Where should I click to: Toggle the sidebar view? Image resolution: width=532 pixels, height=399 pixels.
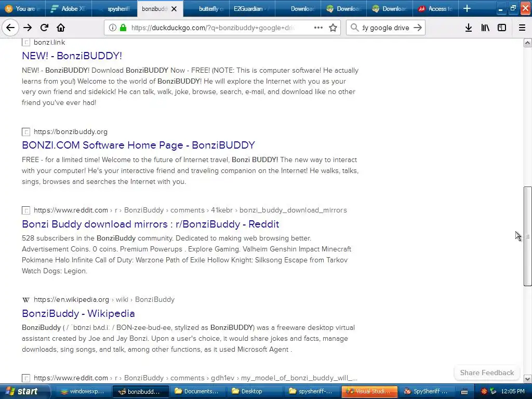(x=502, y=28)
